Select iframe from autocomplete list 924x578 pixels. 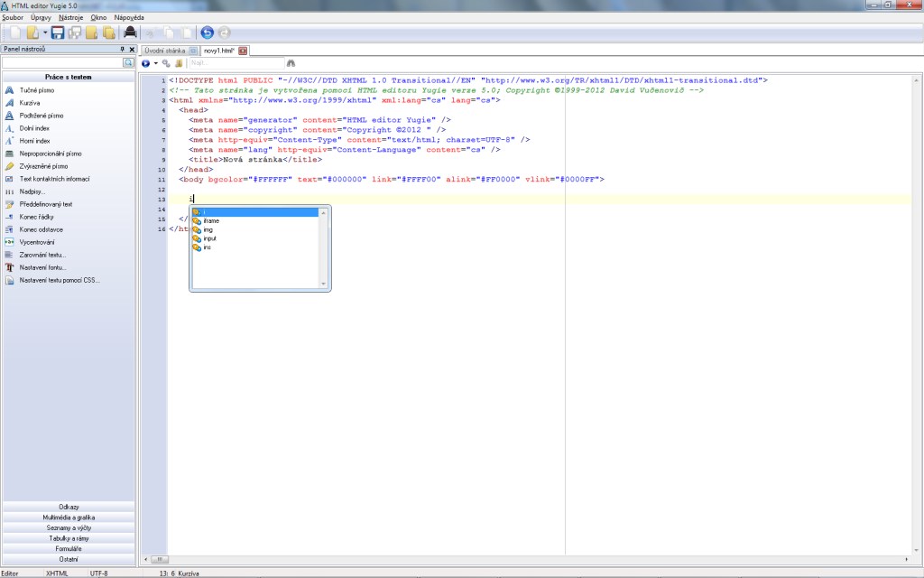pos(211,221)
